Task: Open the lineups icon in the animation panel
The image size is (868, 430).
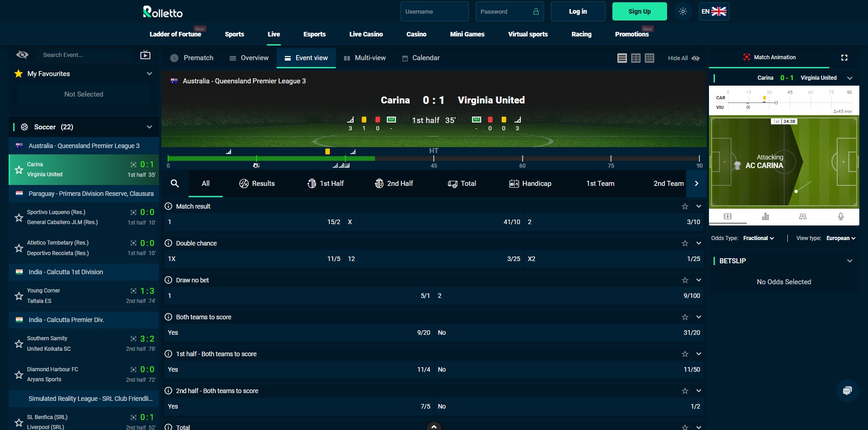Action: (x=803, y=217)
